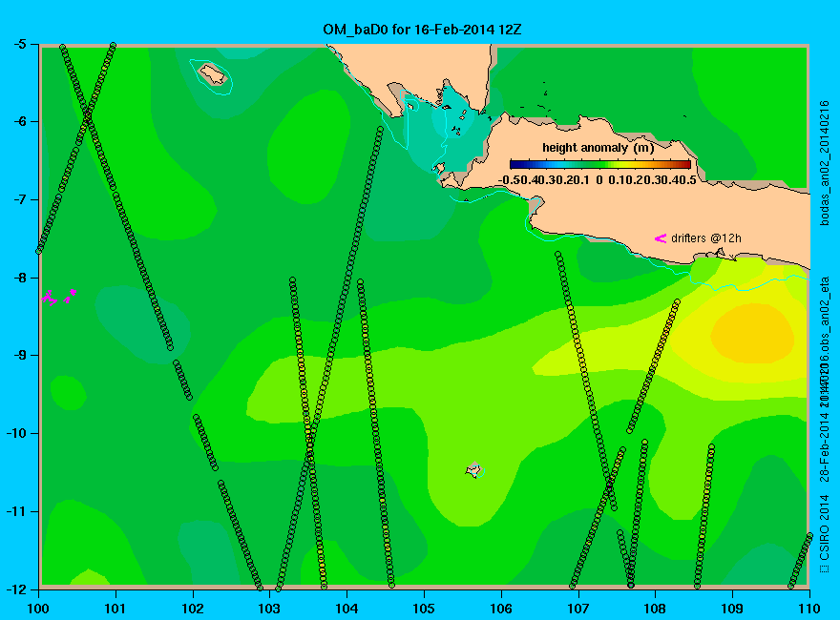
Task: Click the x-axis tick label 100
Action: (38, 609)
